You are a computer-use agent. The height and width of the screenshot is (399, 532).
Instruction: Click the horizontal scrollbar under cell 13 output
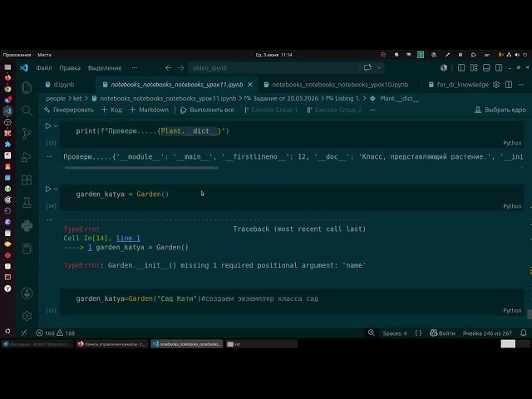pos(141,168)
